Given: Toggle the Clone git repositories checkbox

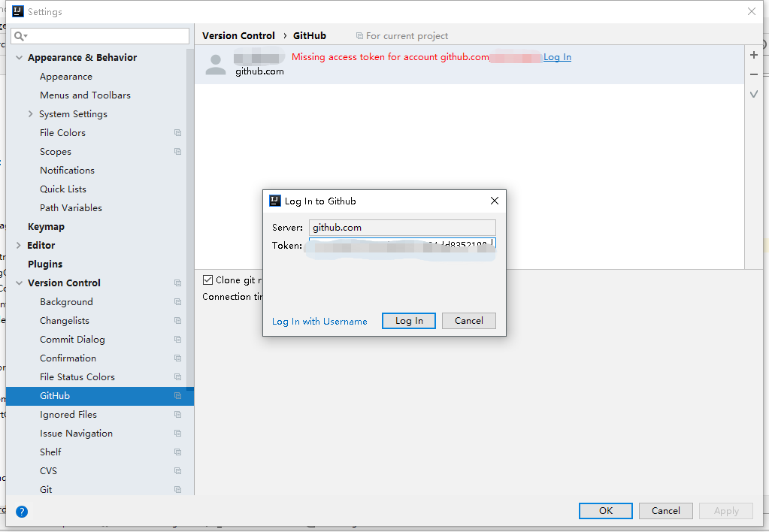Looking at the screenshot, I should tap(208, 280).
